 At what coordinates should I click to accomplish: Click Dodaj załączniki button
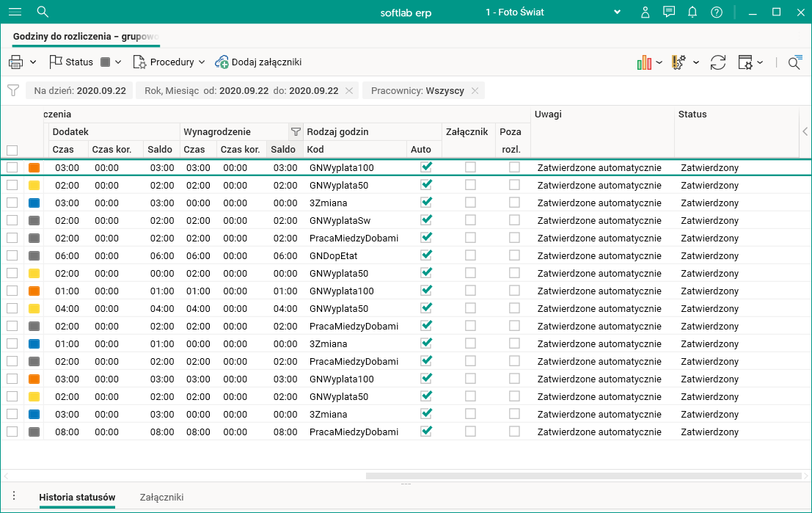[x=258, y=62]
